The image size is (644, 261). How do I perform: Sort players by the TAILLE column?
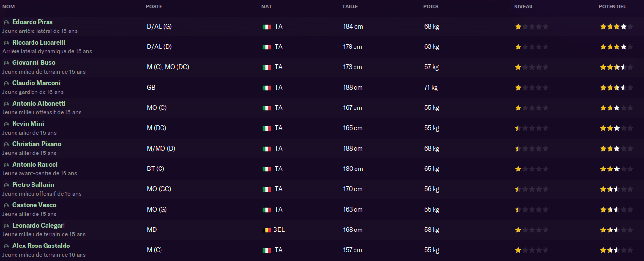coord(351,7)
